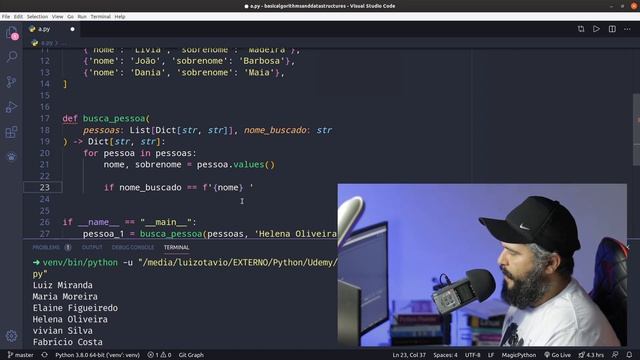Go to line via Ln 23, Col 37

(409, 355)
